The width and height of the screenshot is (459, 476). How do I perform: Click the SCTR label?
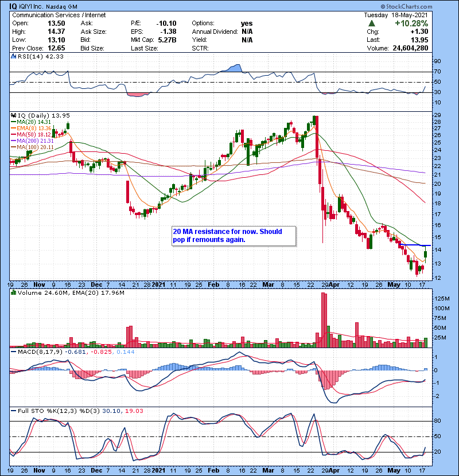(200, 48)
